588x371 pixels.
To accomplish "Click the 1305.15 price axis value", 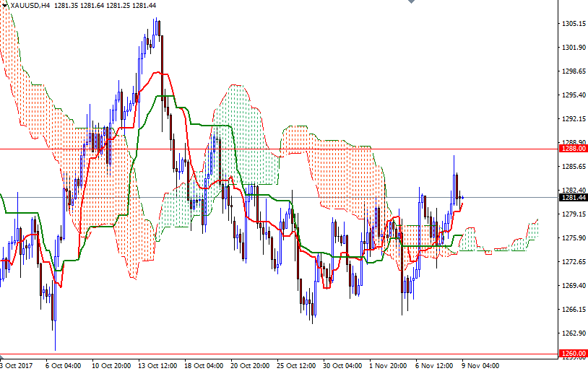I will (574, 24).
